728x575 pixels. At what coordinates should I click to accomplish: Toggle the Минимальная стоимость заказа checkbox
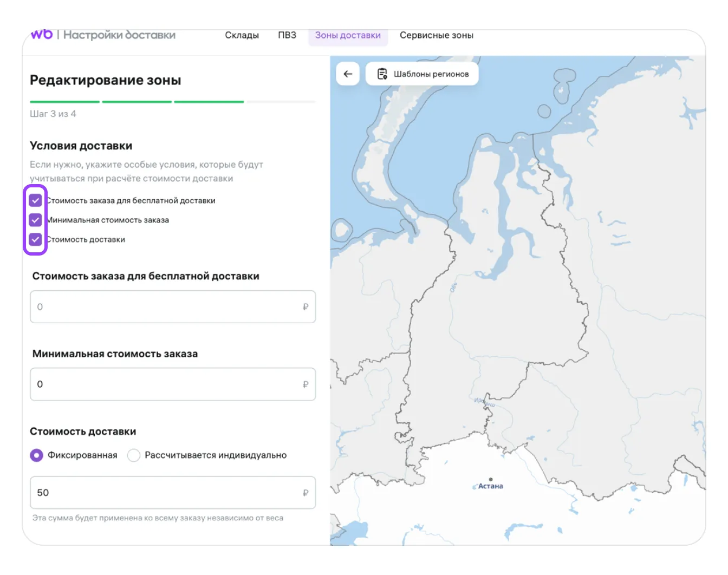35,220
